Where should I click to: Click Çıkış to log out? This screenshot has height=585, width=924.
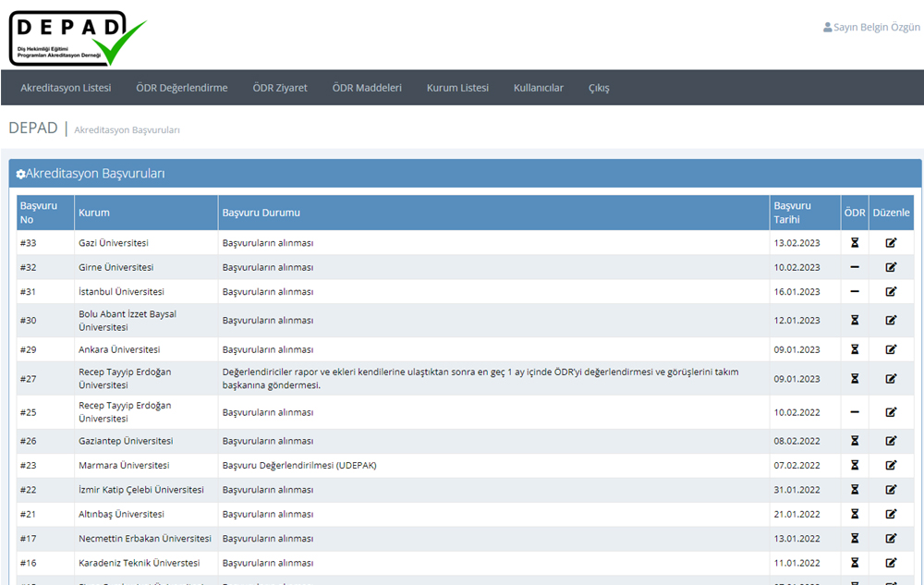tap(599, 88)
